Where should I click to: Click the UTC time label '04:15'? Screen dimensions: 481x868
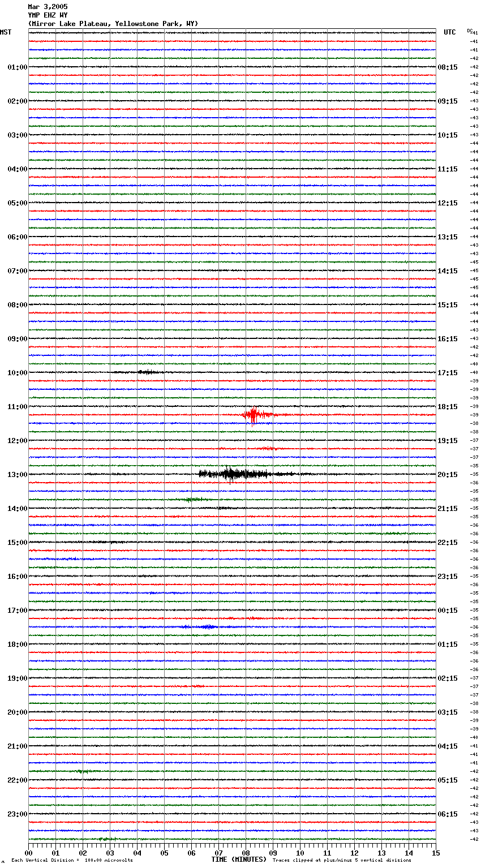448,746
